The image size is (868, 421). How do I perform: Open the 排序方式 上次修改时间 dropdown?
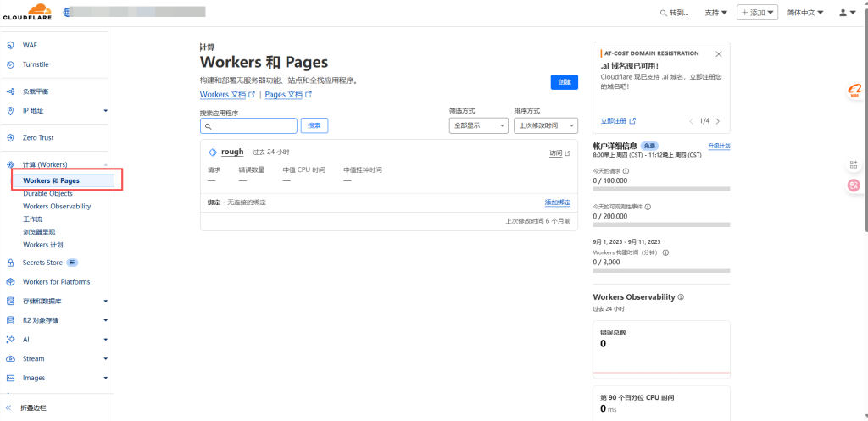click(x=546, y=125)
